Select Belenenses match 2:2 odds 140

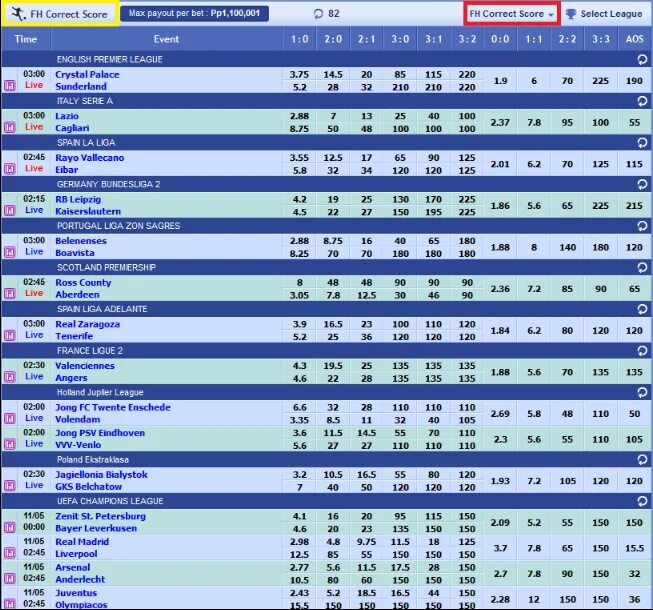pyautogui.click(x=567, y=247)
